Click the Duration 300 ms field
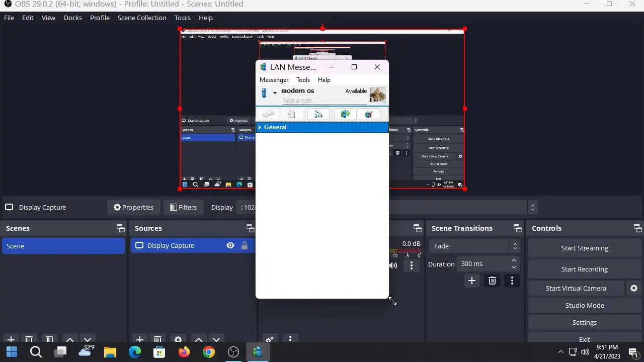 (489, 264)
